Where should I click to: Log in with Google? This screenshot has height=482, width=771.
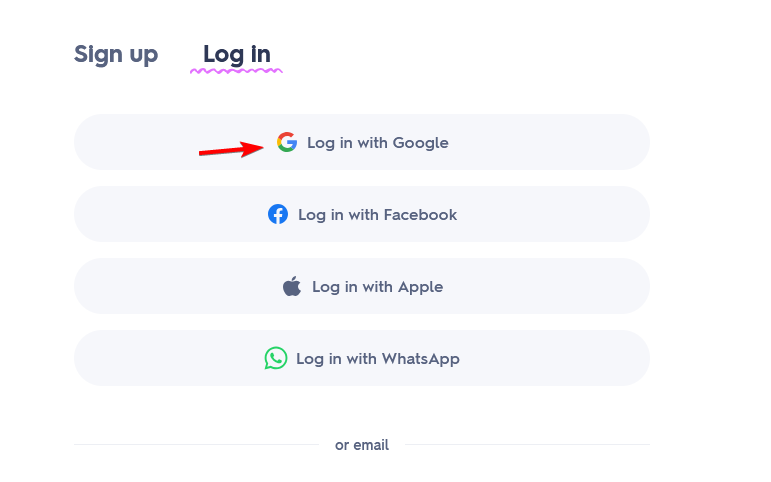(x=362, y=142)
